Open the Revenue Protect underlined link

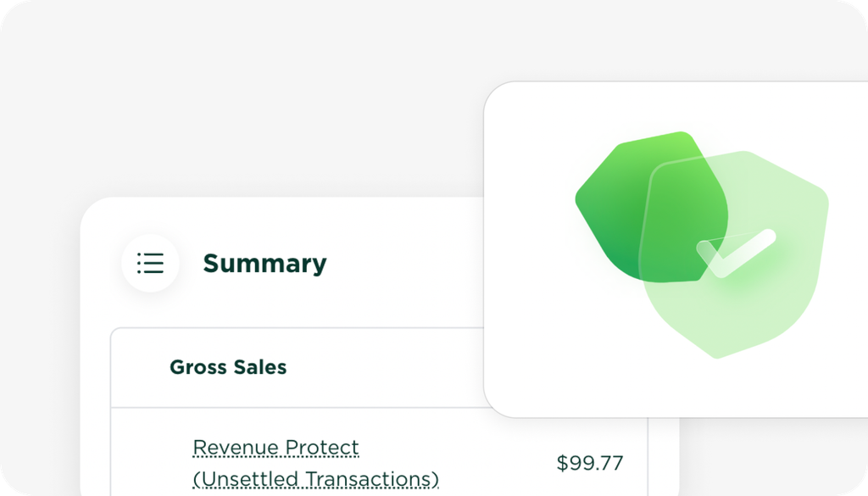click(275, 447)
